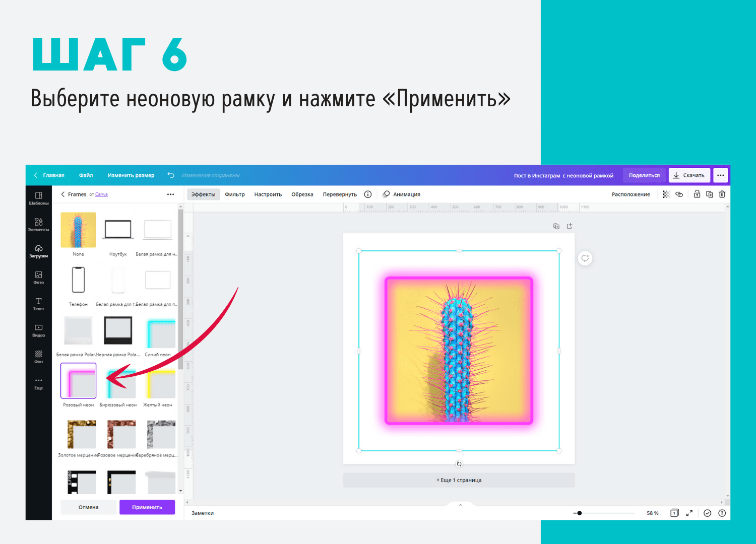
Task: Toggle the lock icon for the element
Action: (x=697, y=194)
